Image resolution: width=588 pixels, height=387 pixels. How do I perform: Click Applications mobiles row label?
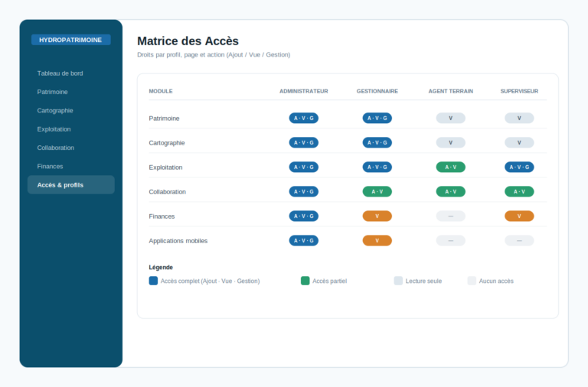point(178,241)
